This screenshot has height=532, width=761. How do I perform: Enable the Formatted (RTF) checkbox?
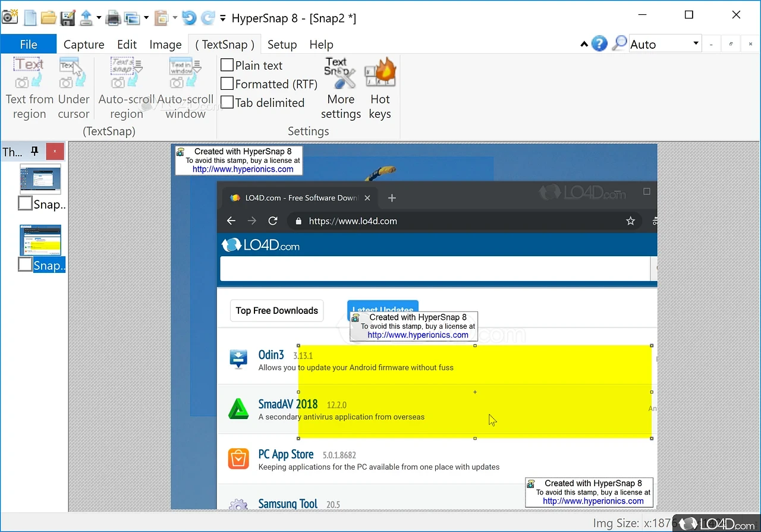(x=227, y=83)
